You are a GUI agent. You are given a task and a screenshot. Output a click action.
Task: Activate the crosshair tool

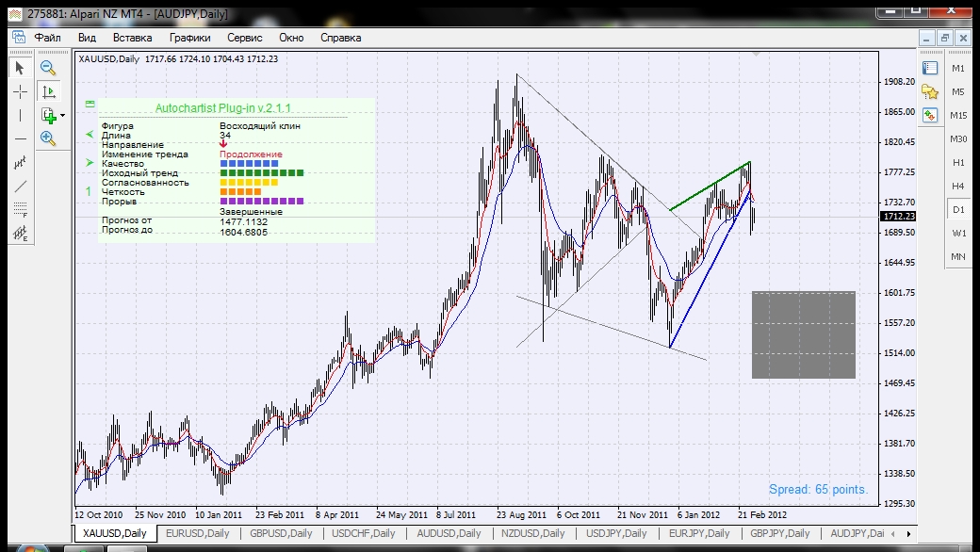tap(20, 91)
